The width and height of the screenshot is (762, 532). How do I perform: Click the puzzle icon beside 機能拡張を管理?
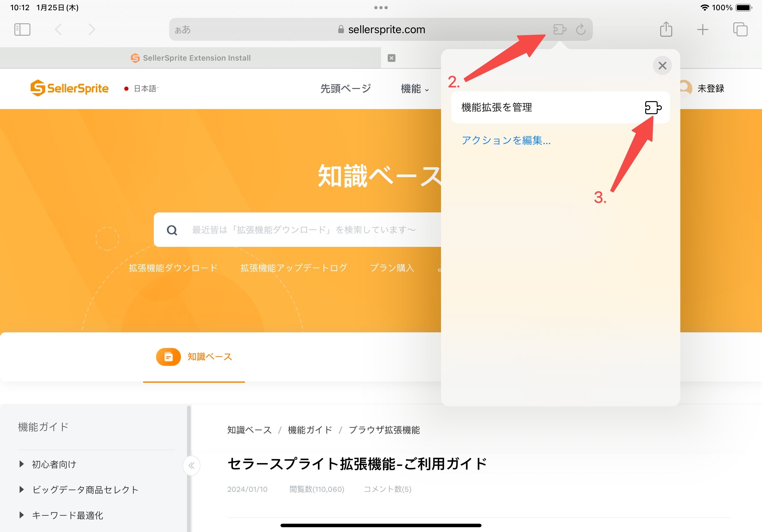click(x=653, y=107)
